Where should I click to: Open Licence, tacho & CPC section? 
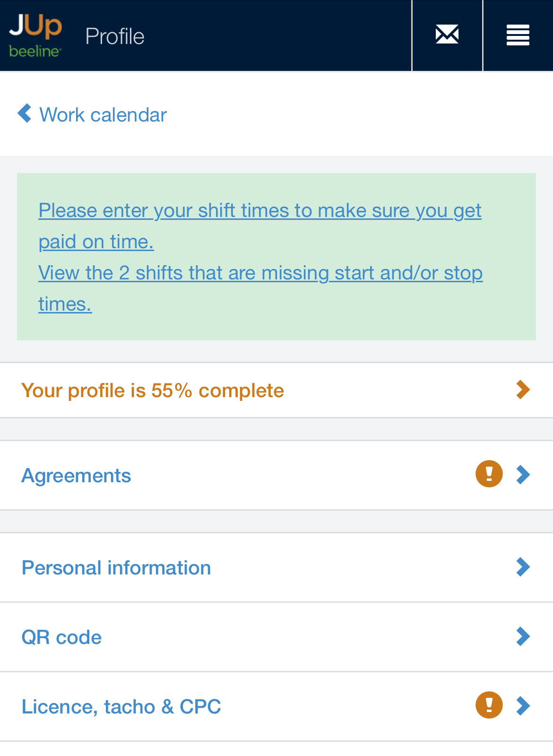click(121, 707)
